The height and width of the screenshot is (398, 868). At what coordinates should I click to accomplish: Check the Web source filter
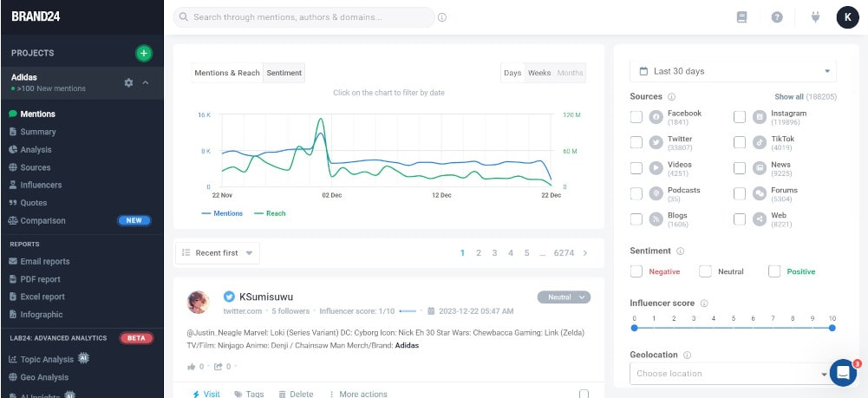(740, 219)
